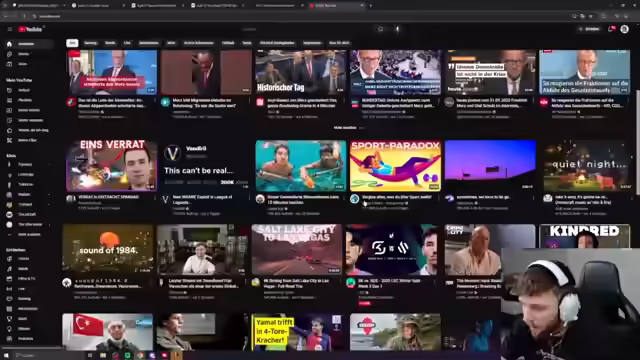Screen dimensions: 640x360
Task: Open a new browser tab
Action: pyautogui.click(x=371, y=6)
